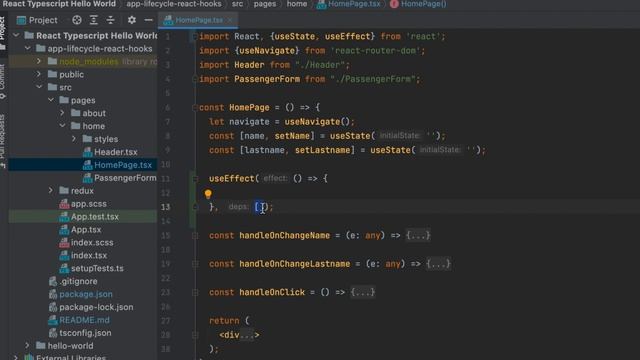Select the HomePage.tsx editor tab
640x360 pixels.
(199, 20)
